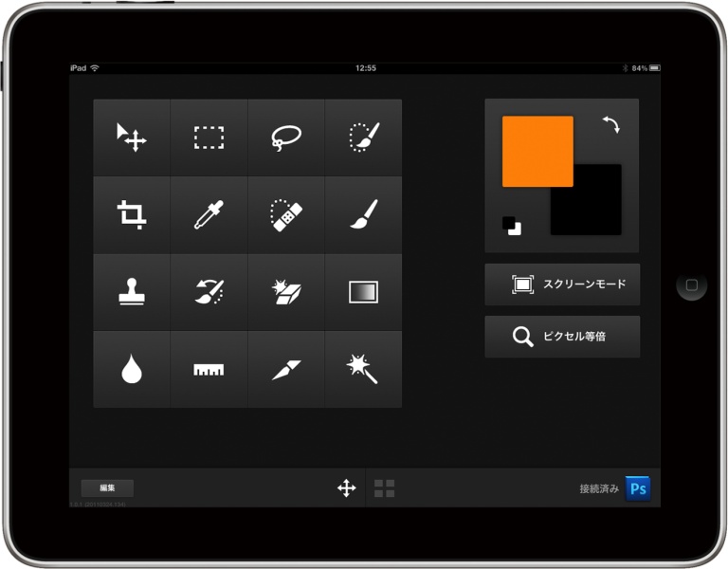Select the Brush tool
The width and height of the screenshot is (728, 569).
point(364,214)
